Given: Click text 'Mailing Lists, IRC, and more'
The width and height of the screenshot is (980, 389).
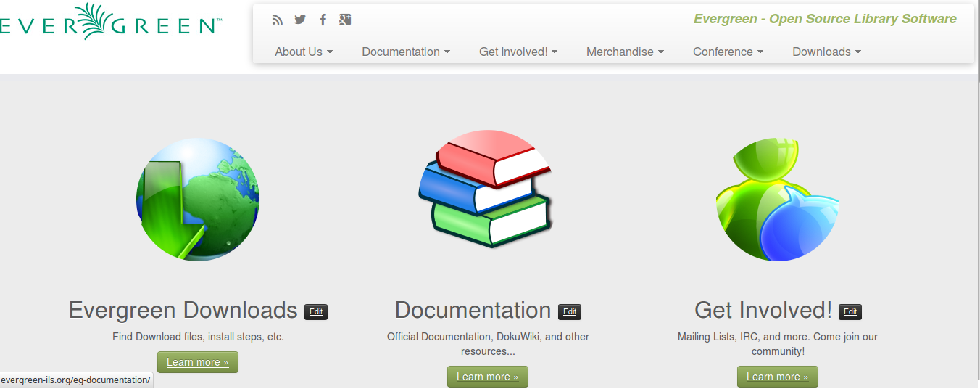Looking at the screenshot, I should tap(743, 337).
